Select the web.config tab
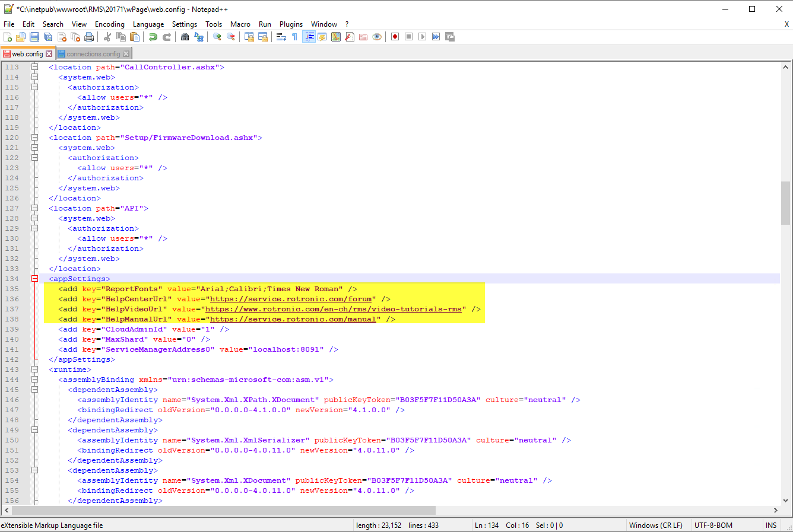The width and height of the screenshot is (793, 532). click(x=27, y=54)
